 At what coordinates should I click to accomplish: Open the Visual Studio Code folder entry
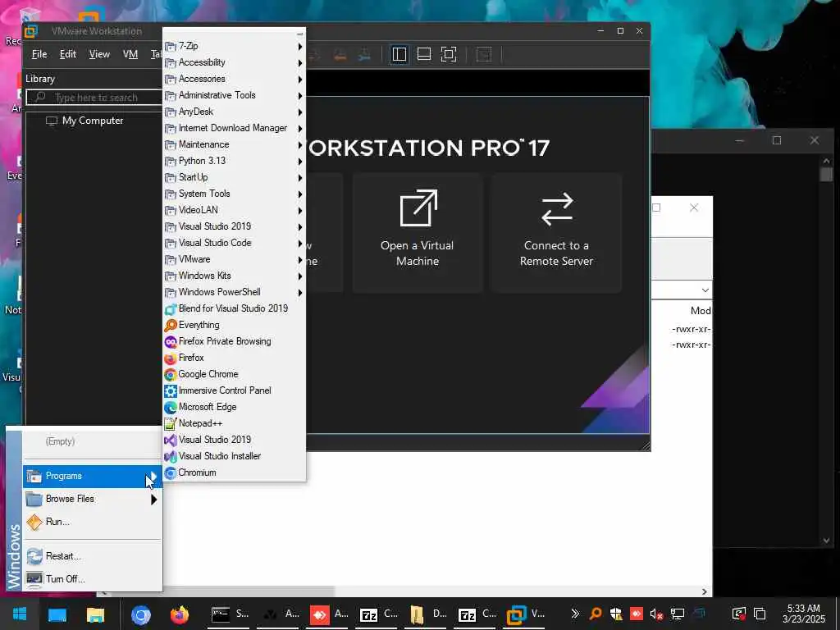234,243
